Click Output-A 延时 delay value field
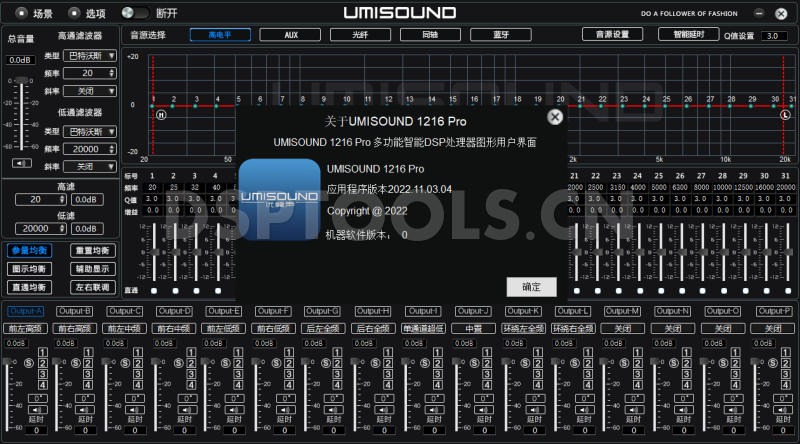800x444 pixels. pos(37,430)
